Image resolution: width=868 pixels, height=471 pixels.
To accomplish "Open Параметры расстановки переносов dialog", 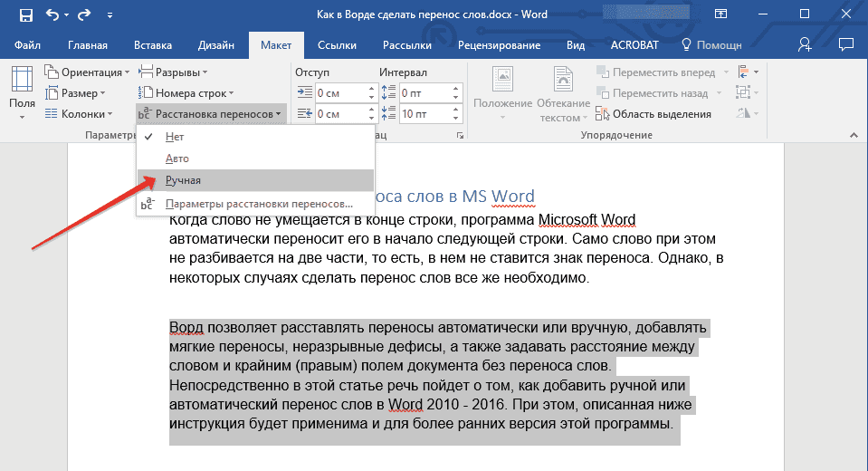I will pos(256,204).
